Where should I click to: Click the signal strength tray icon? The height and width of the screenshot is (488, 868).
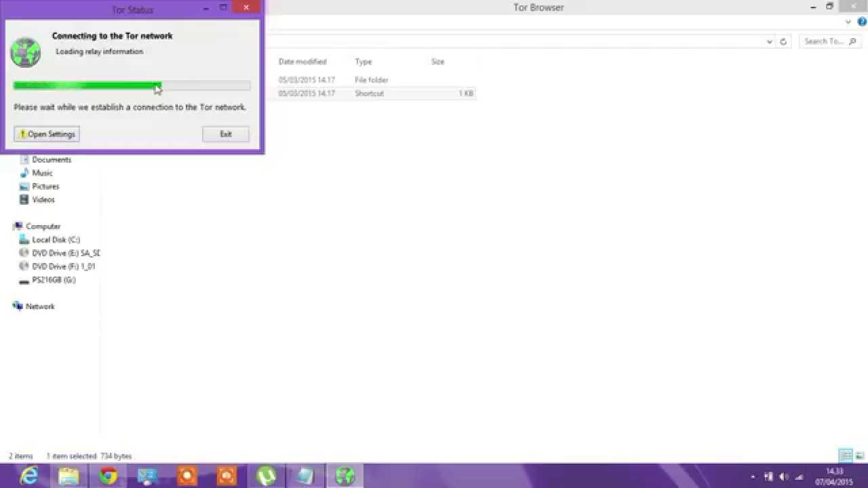point(799,476)
